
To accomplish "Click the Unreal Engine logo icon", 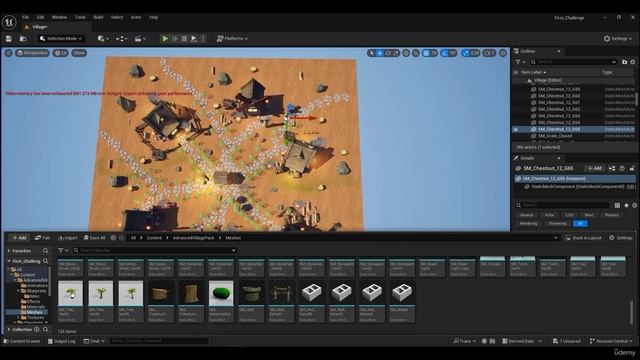I will click(x=9, y=22).
